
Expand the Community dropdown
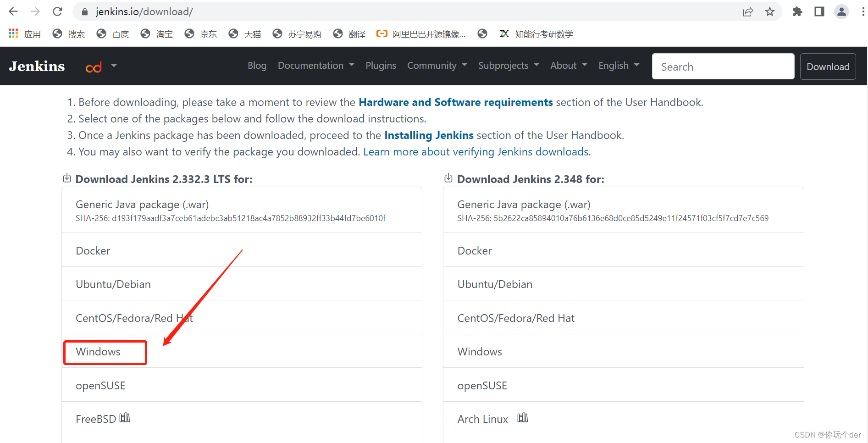pyautogui.click(x=437, y=66)
